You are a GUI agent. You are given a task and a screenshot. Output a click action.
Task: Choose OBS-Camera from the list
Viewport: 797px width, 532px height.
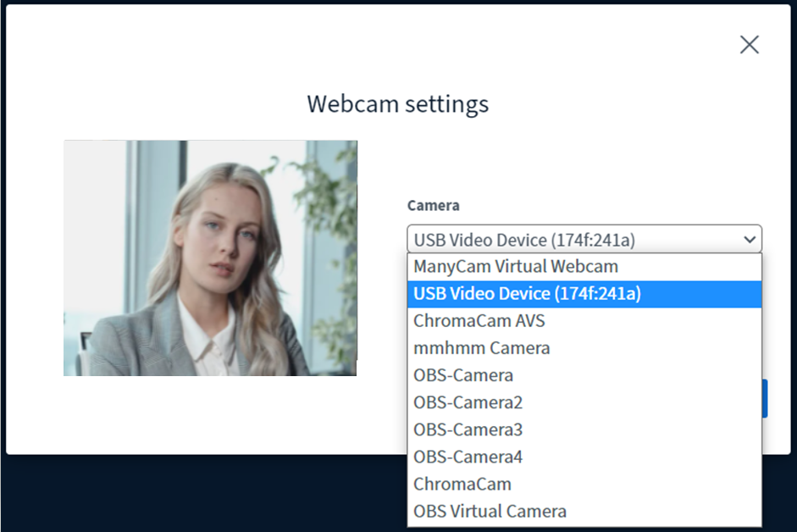tap(463, 375)
